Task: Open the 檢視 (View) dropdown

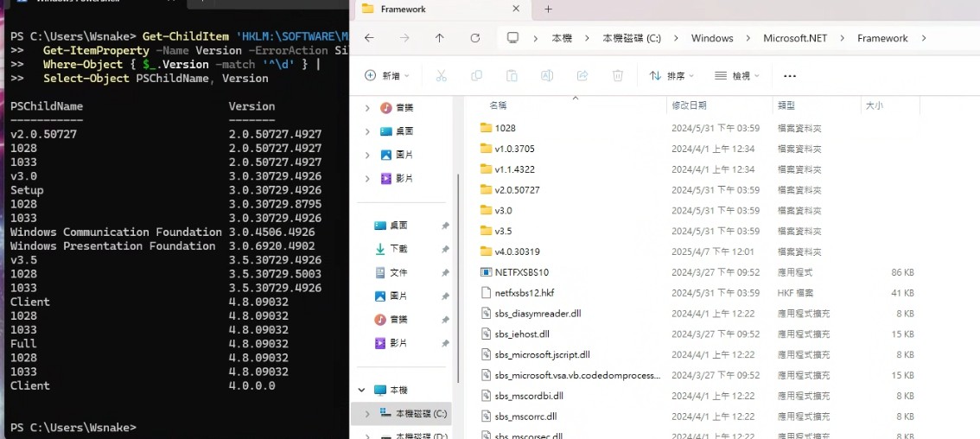Action: [x=737, y=76]
